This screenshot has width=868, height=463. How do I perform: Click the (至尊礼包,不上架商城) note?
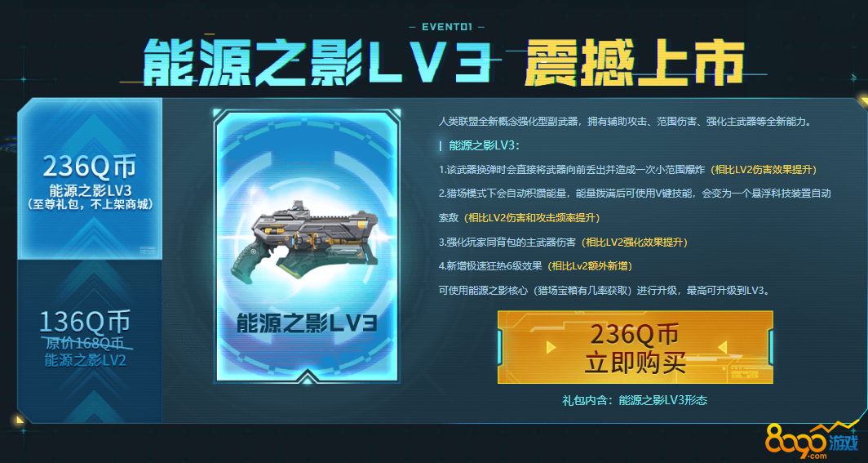coord(90,204)
